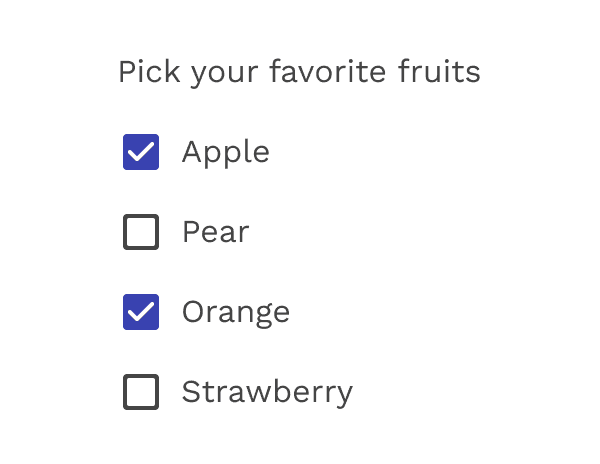This screenshot has height=464, width=600.
Task: Click the 'Pick your favorite fruits' heading
Action: pos(299,72)
